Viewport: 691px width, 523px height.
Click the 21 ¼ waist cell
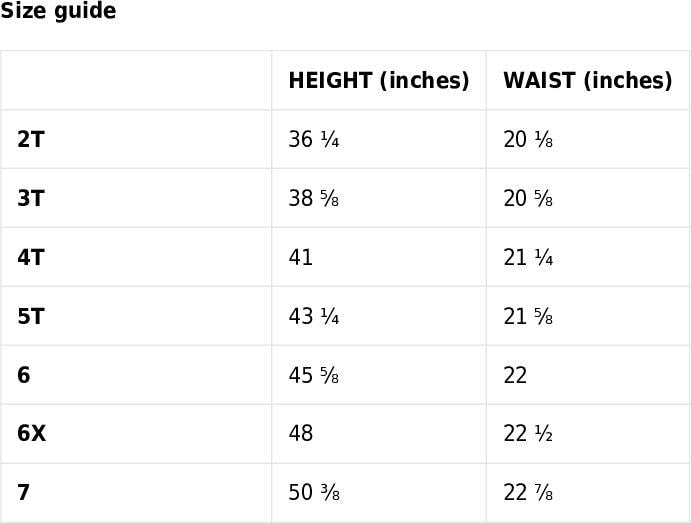(528, 258)
